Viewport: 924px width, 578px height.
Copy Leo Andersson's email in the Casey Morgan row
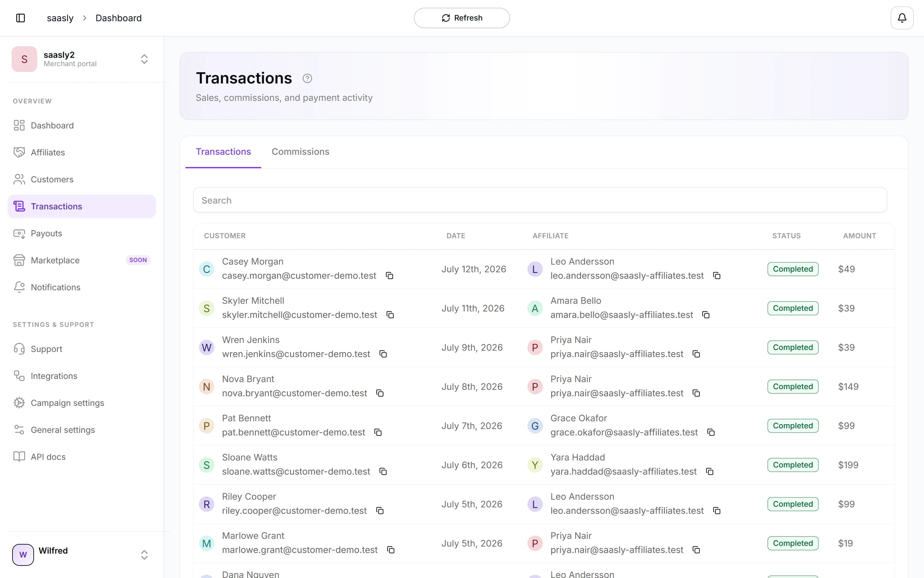[x=717, y=276]
